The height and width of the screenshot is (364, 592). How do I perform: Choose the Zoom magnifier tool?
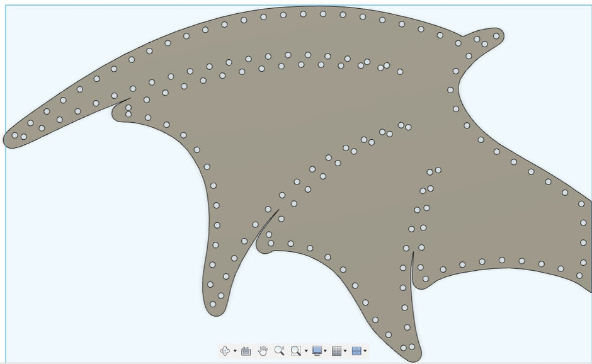(279, 351)
